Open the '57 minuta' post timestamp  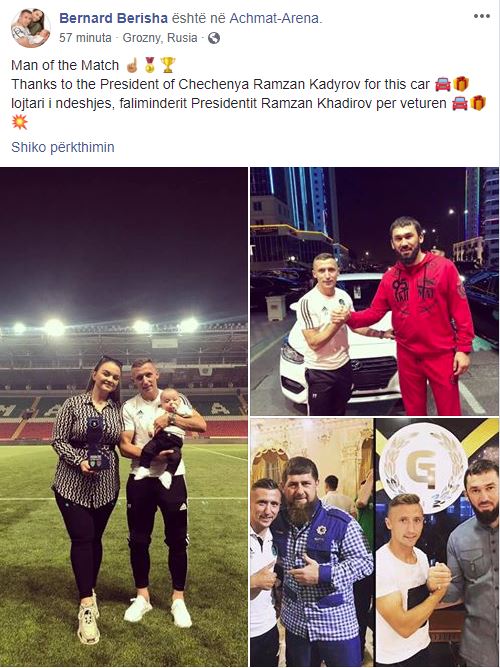coord(85,38)
